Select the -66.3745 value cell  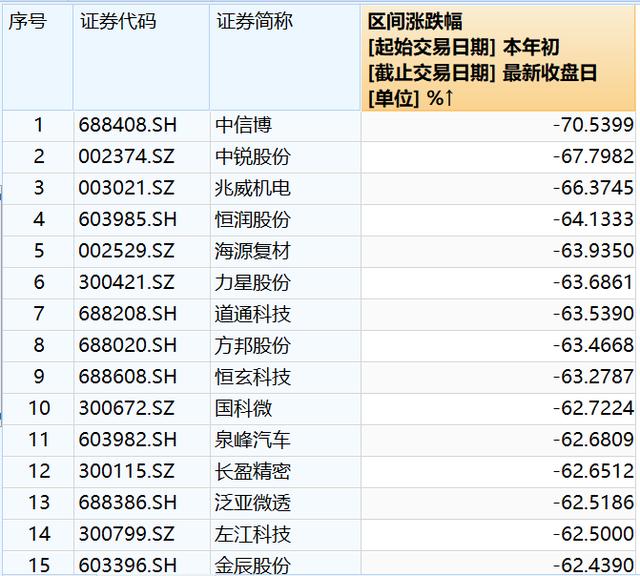(499, 188)
